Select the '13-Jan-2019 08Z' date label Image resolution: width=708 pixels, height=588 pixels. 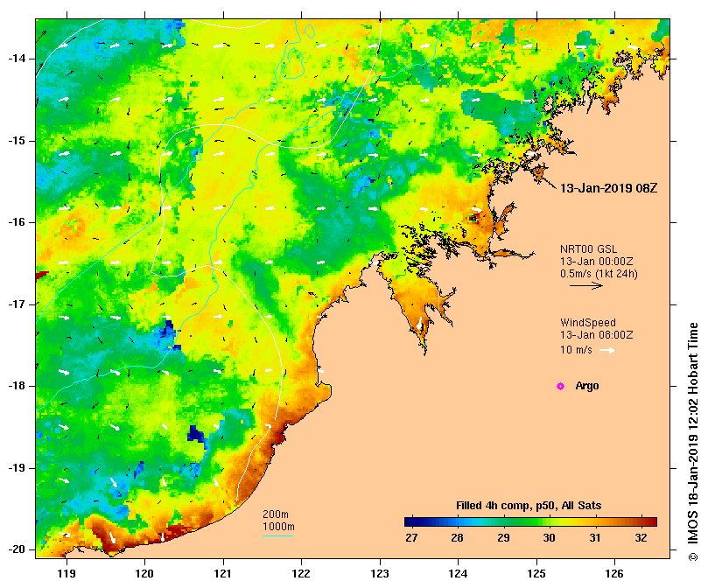pos(608,188)
